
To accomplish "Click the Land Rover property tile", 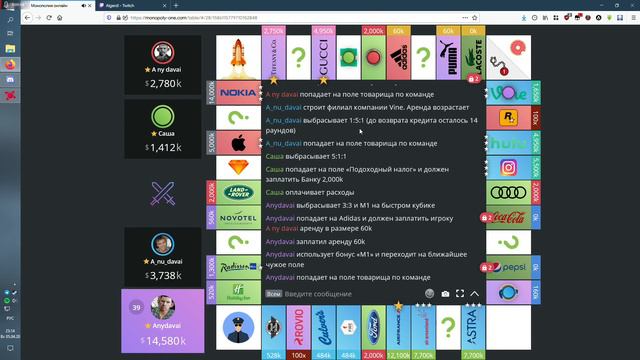I will click(x=238, y=193).
